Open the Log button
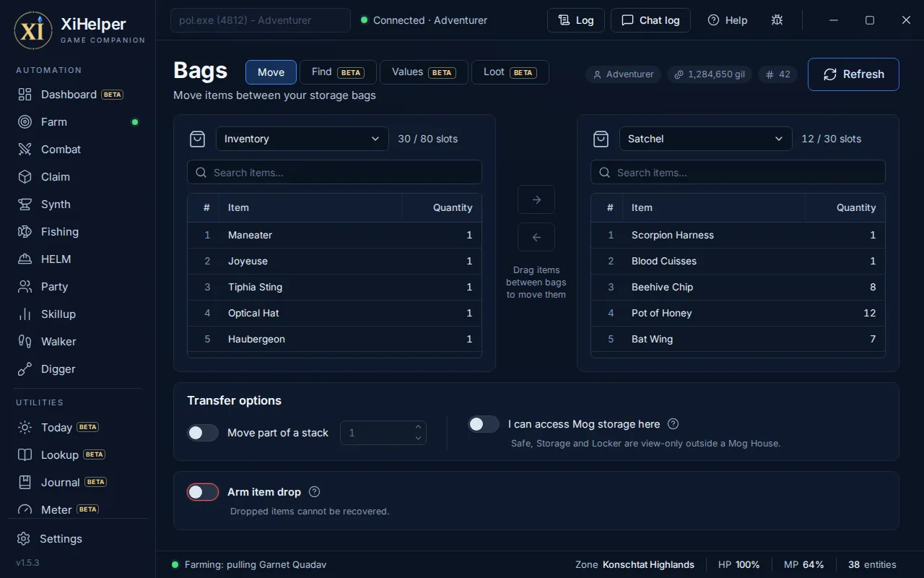 pyautogui.click(x=576, y=20)
